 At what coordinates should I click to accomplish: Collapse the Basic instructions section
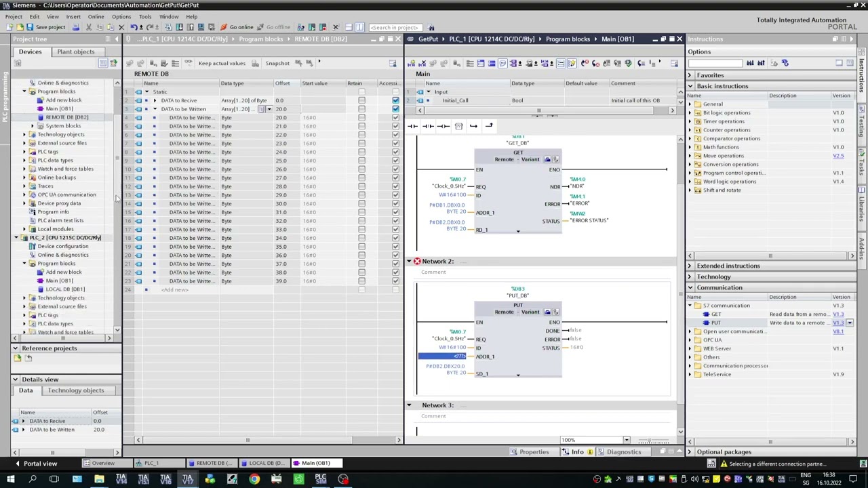point(690,86)
